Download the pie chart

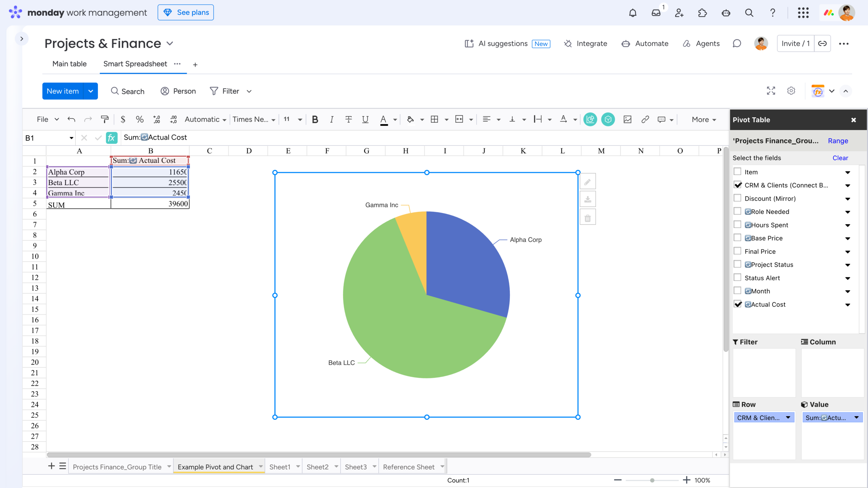588,199
